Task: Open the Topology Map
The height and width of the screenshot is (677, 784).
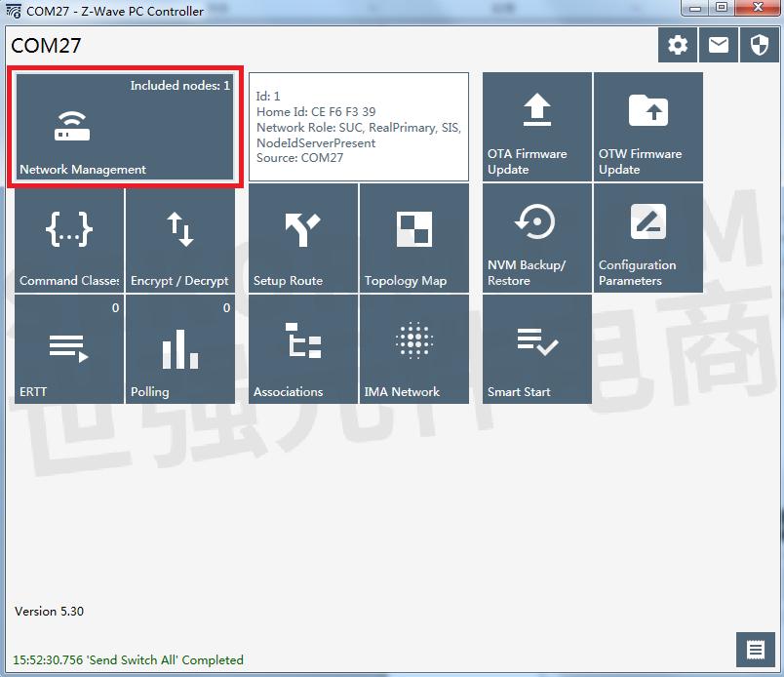Action: [413, 237]
